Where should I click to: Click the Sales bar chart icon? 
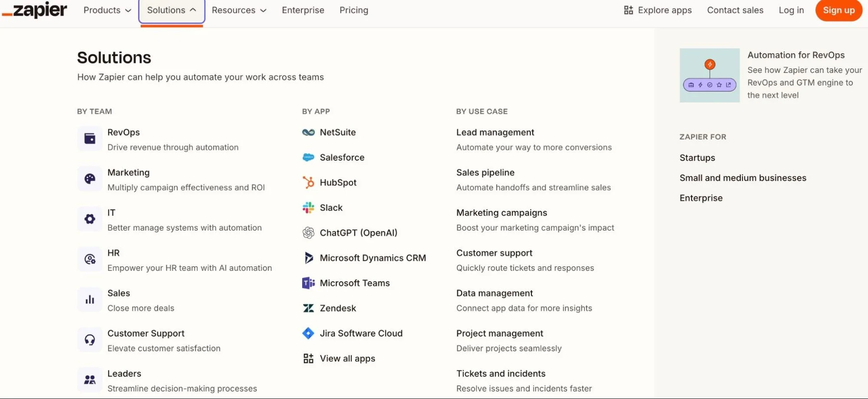[90, 300]
